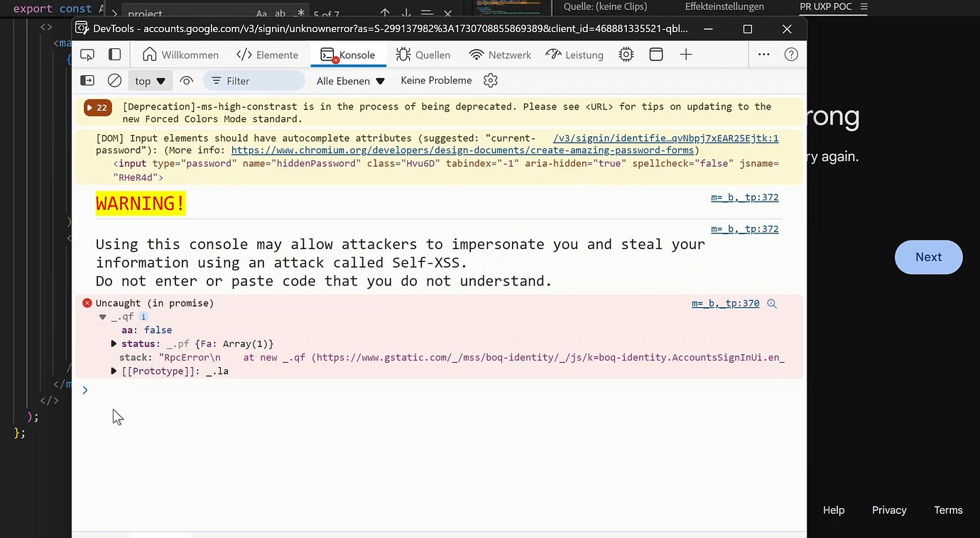Viewport: 980px width, 538px height.
Task: Open the 'Alle Ebenen' log level dropdown
Action: (x=349, y=81)
